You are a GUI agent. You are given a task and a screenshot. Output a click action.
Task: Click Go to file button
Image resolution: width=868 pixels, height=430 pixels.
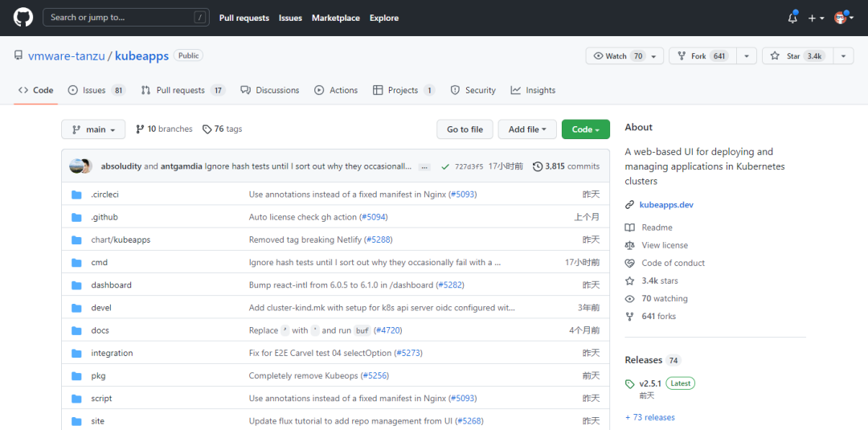[465, 129]
